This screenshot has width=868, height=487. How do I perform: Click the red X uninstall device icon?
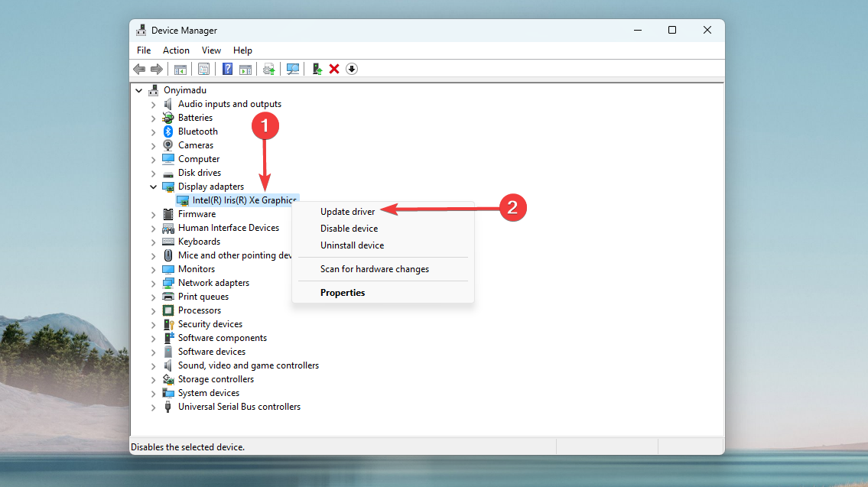[x=333, y=69]
